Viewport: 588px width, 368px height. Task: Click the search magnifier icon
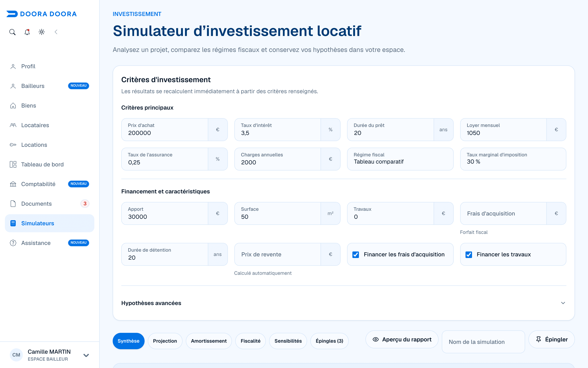point(12,32)
